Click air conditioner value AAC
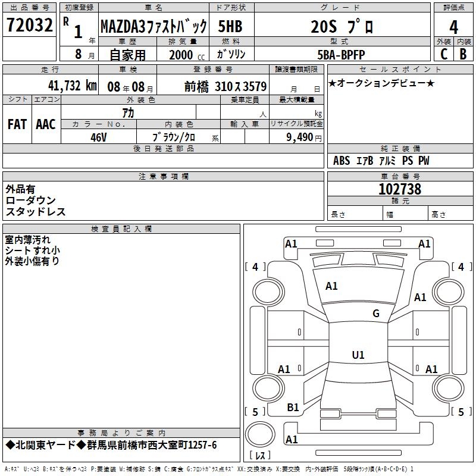This screenshot has width=476, height=476. point(46,124)
